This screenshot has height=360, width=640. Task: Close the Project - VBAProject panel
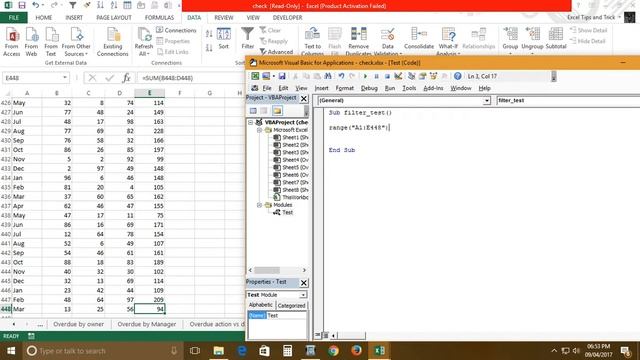[x=304, y=98]
